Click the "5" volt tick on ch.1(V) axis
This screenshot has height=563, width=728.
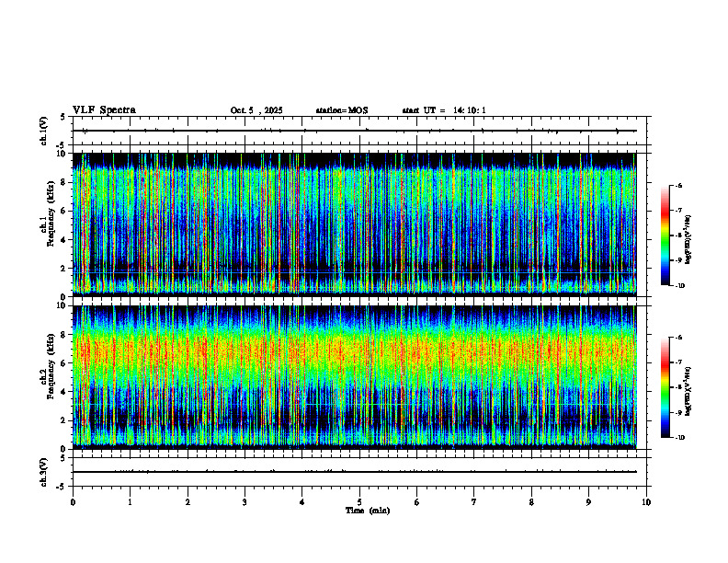[x=63, y=117]
